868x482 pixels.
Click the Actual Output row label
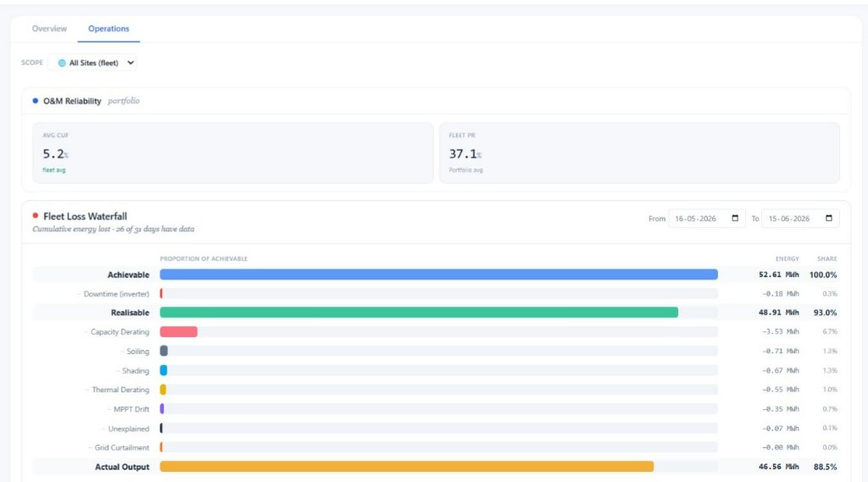(122, 467)
